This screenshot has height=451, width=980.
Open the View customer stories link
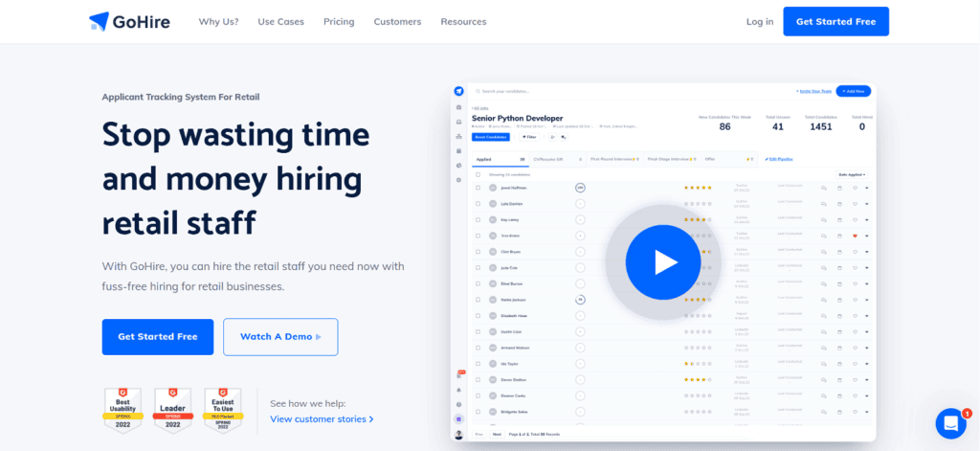[322, 418]
